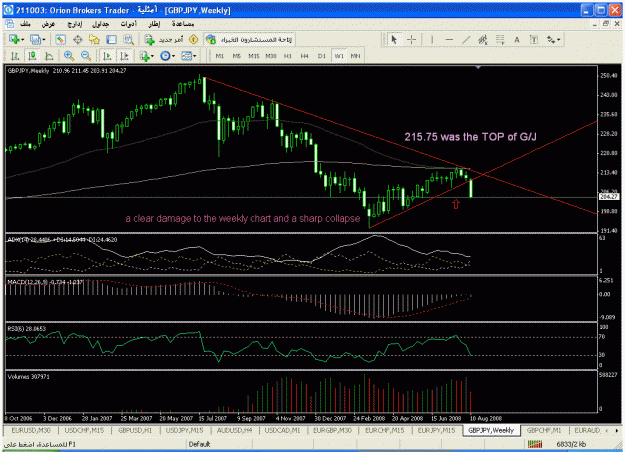The width and height of the screenshot is (625, 452).
Task: Open the File menu (ملف)
Action: [x=25, y=24]
